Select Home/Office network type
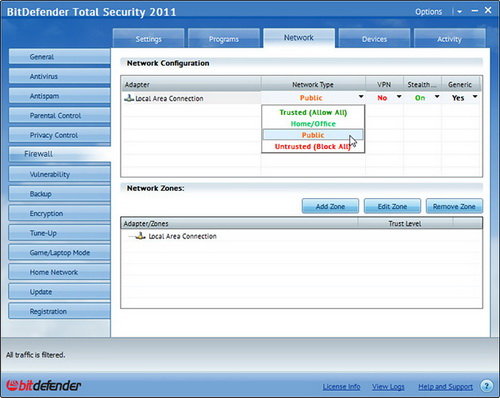This screenshot has height=398, width=500. (x=313, y=124)
